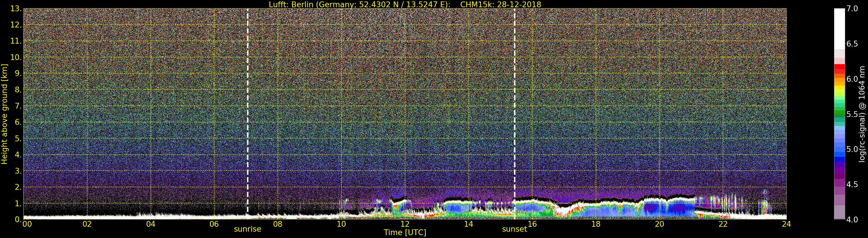Click the '00' time tick label
Screen dimensions: 868x238
tap(27, 224)
